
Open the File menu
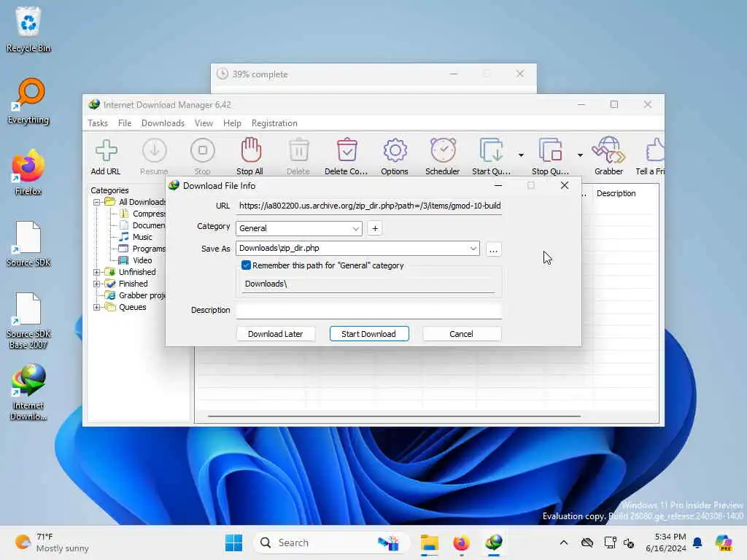[125, 123]
